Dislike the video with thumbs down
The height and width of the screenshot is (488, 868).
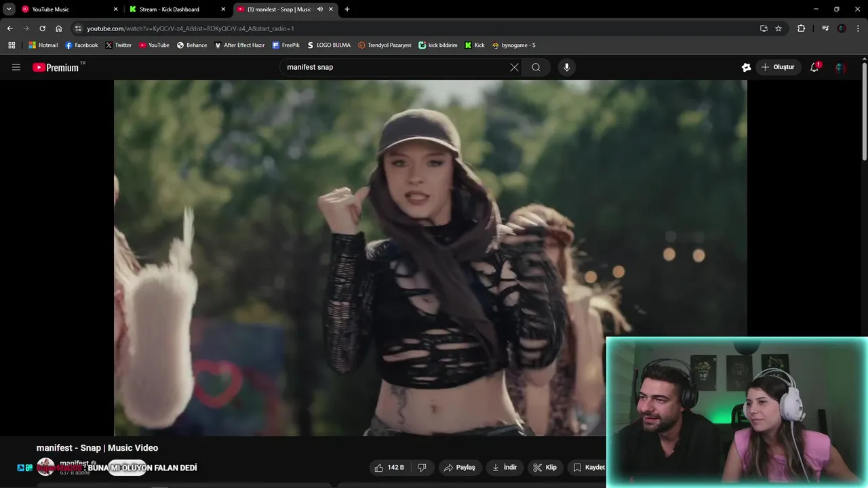pos(422,468)
